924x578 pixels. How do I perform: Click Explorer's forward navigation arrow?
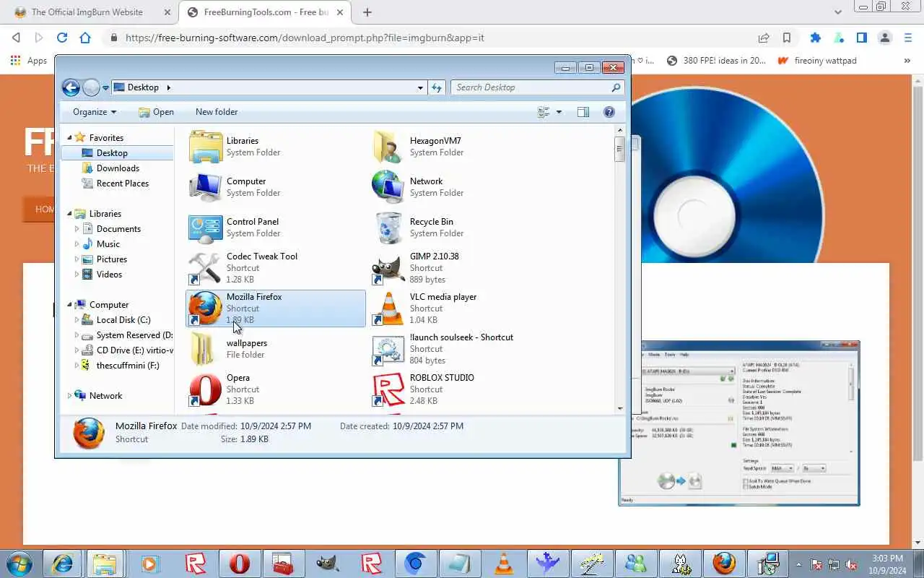click(91, 87)
